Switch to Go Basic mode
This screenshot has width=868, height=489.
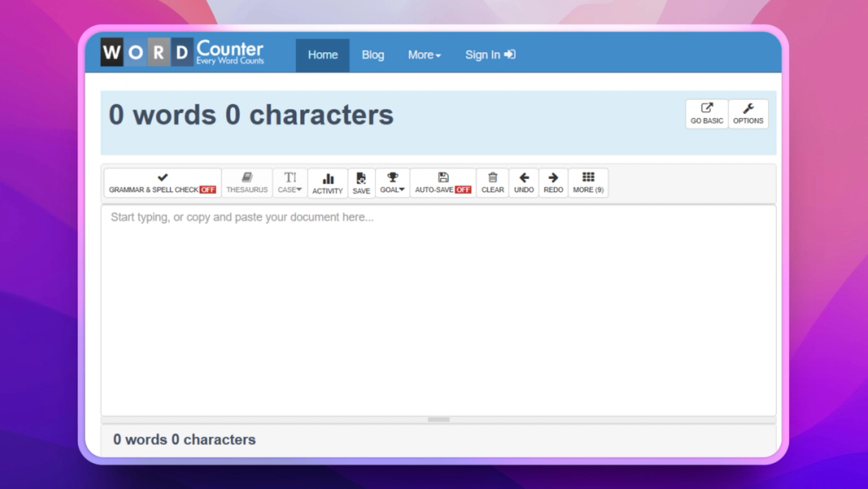(707, 114)
